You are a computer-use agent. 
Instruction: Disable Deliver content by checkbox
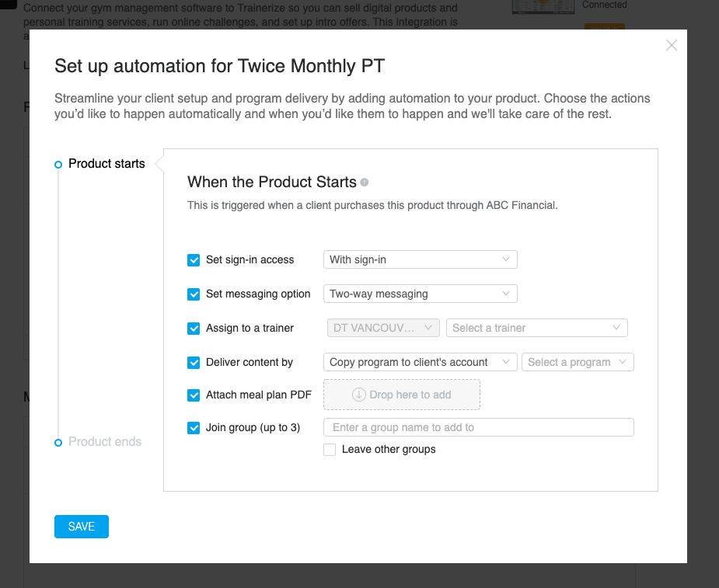(194, 363)
